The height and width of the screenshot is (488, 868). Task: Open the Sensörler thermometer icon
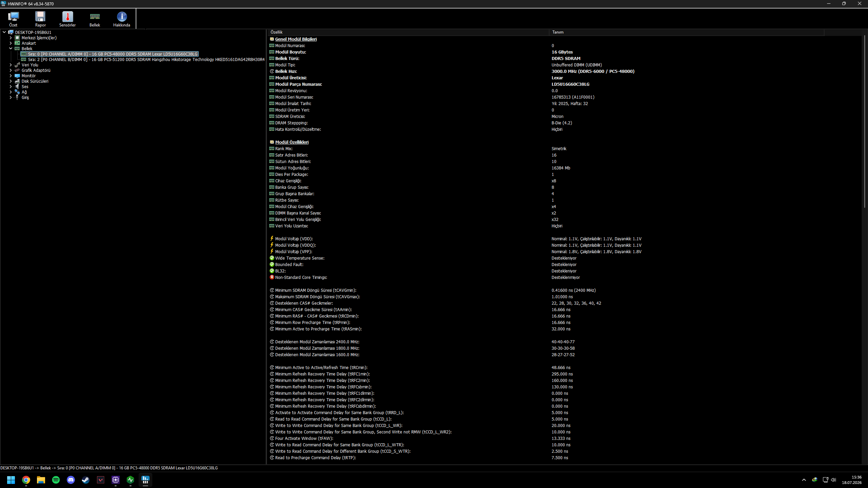click(67, 19)
